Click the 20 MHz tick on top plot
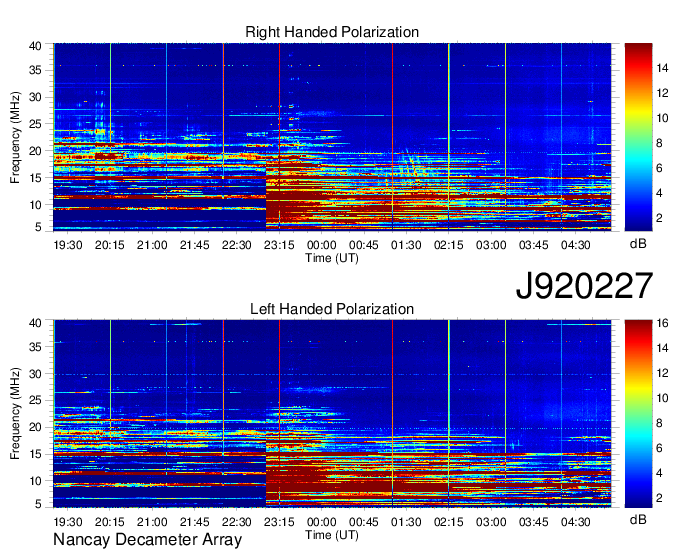680x552 pixels. [x=35, y=151]
